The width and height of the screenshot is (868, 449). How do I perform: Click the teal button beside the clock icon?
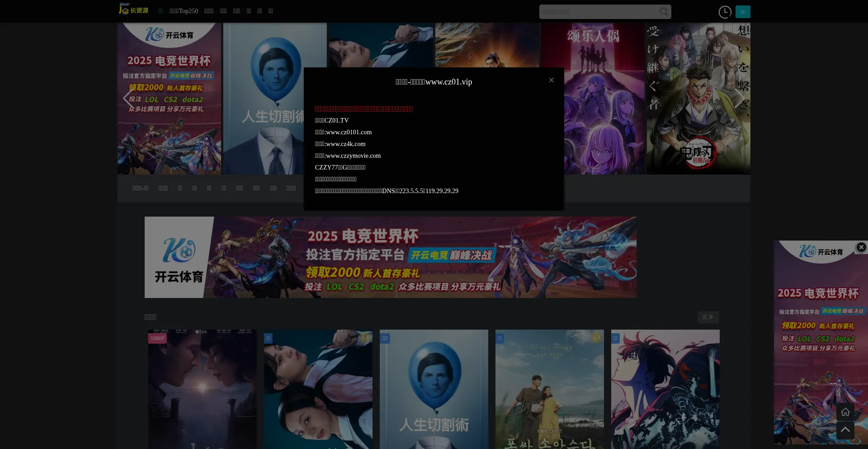click(743, 12)
